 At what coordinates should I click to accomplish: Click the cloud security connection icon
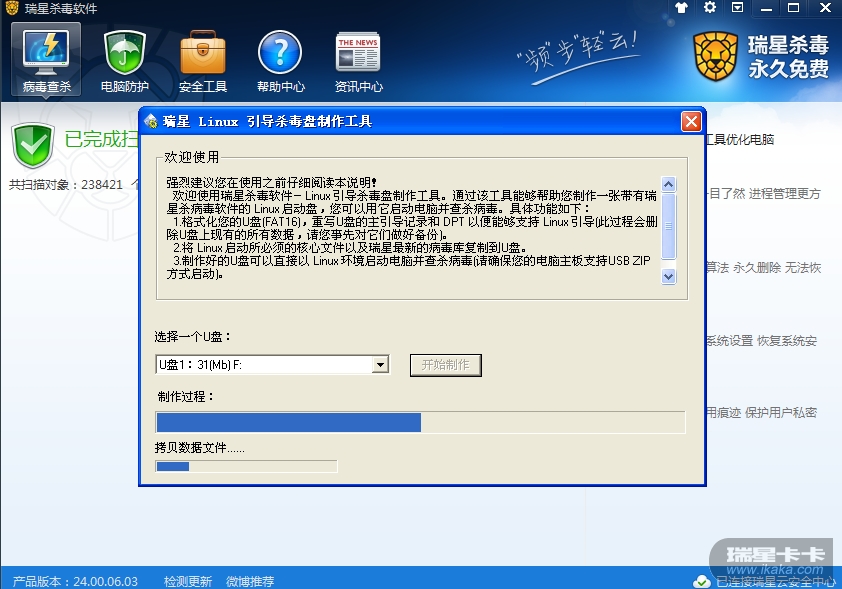click(x=702, y=581)
